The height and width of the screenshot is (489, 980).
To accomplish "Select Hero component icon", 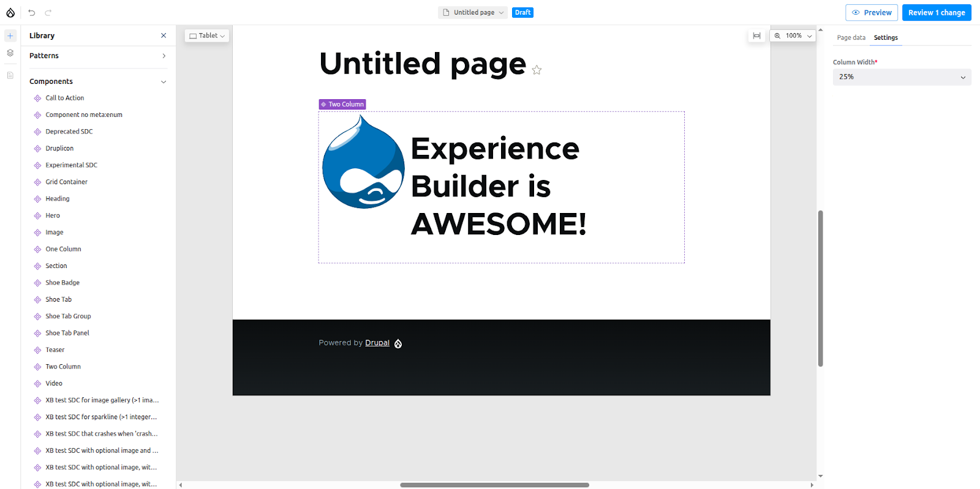I will tap(37, 216).
